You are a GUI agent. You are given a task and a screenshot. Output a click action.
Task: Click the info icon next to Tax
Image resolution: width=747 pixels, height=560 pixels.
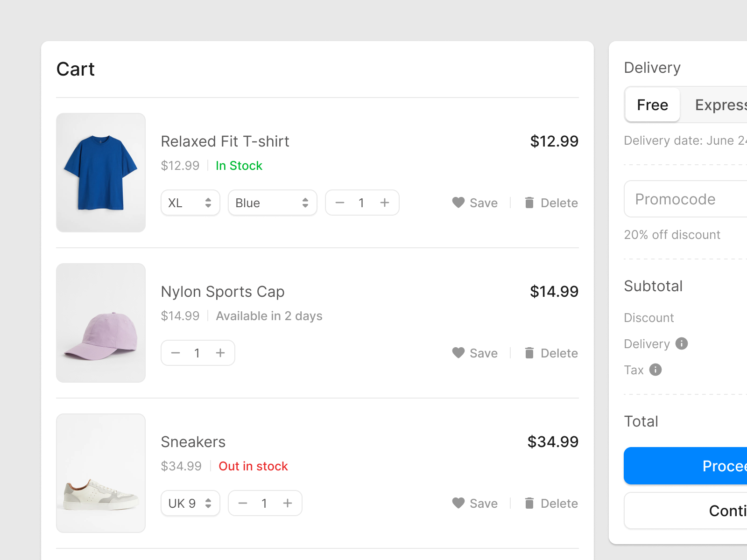[x=655, y=370]
